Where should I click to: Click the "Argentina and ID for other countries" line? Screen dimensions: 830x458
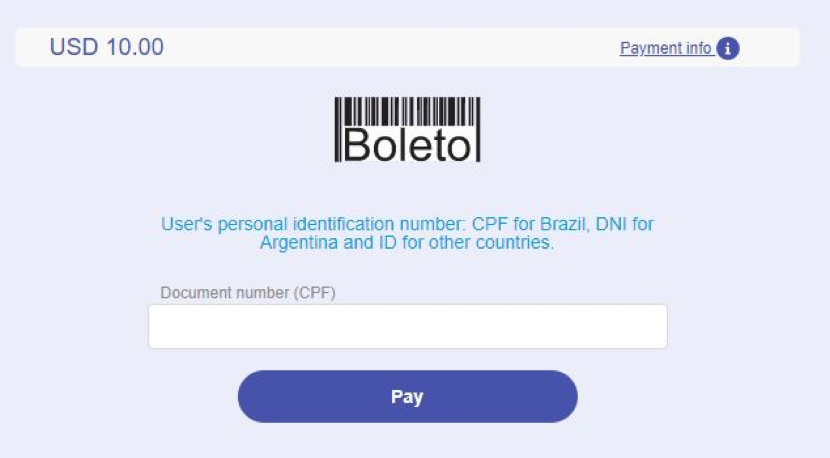click(407, 243)
